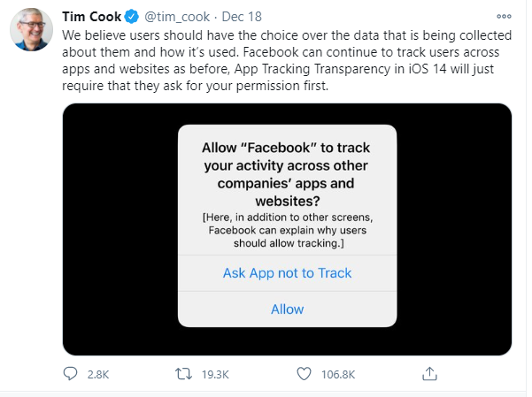This screenshot has width=532, height=397.
Task: Choose Allow in the tracking prompt
Action: click(287, 309)
